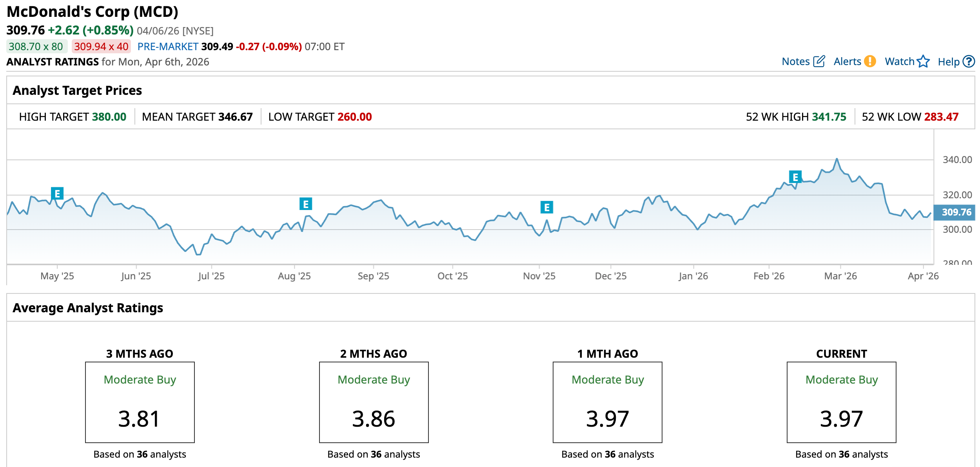Click the earnings marker near Feb '26
The height and width of the screenshot is (467, 980).
[795, 177]
